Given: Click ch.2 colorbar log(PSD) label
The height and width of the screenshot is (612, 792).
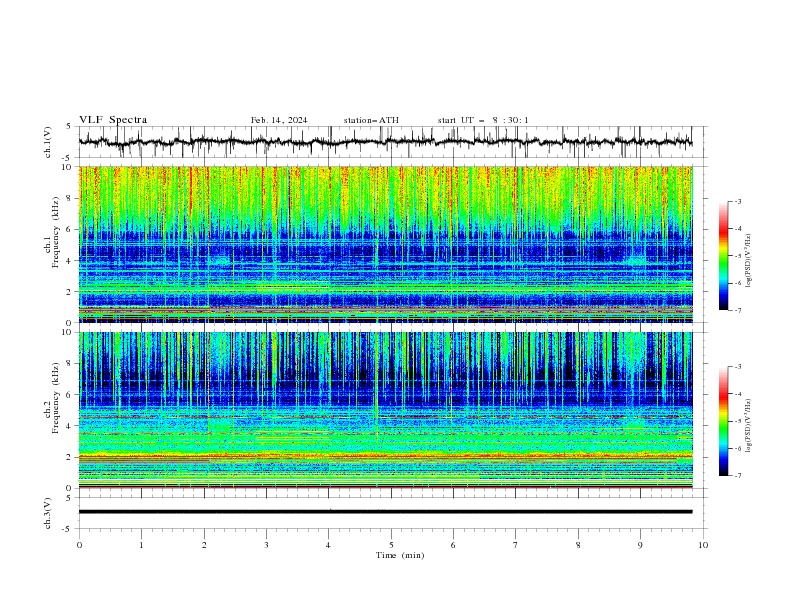Looking at the screenshot, I should point(749,426).
